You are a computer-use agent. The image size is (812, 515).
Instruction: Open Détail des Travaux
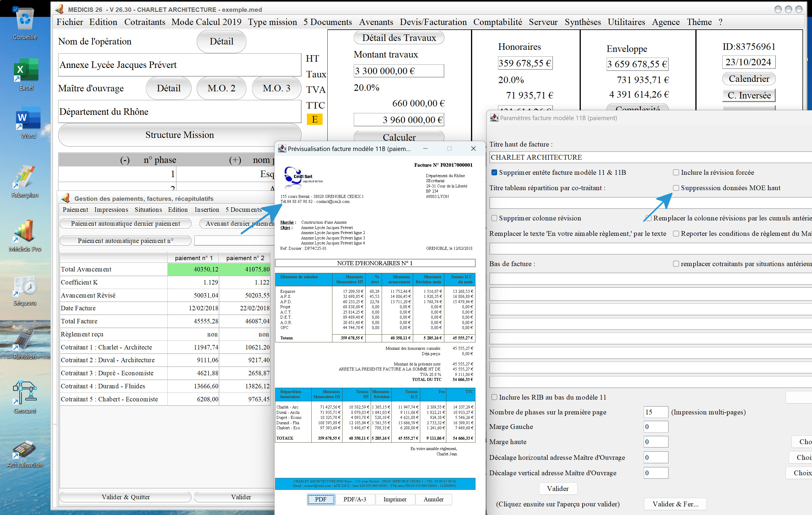pos(399,38)
